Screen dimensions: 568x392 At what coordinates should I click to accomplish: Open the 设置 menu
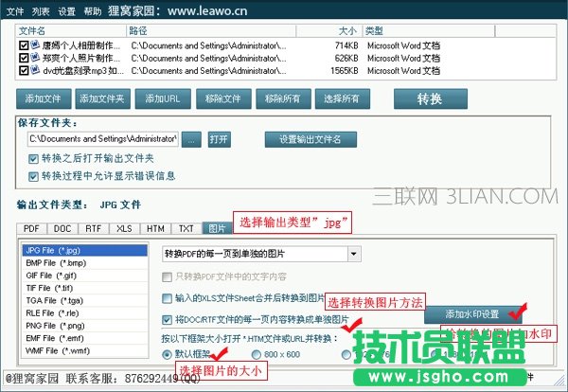(x=66, y=11)
